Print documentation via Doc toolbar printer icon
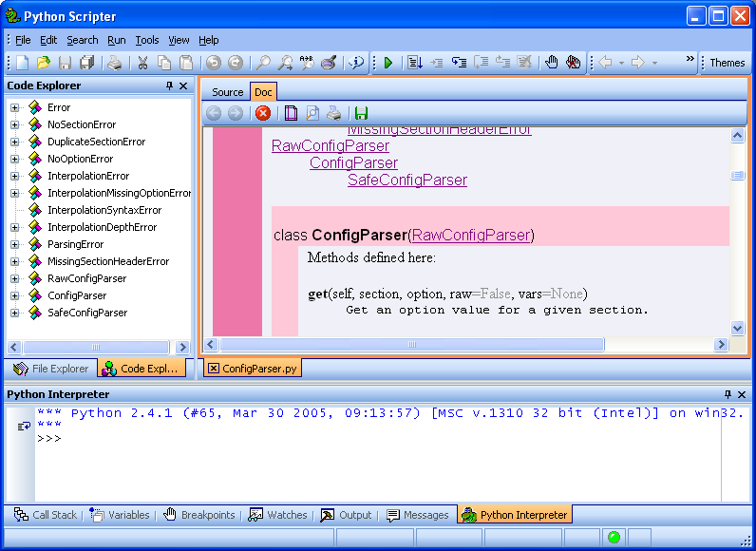This screenshot has height=551, width=756. tap(333, 113)
